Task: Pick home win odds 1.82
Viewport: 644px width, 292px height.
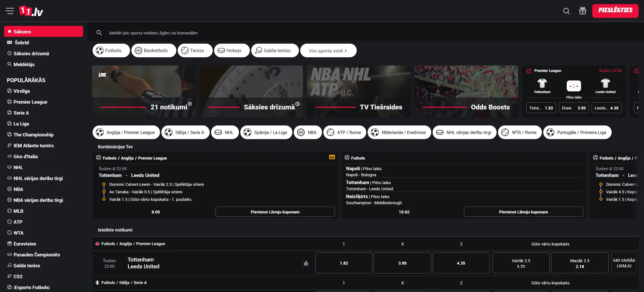Action: tap(344, 263)
